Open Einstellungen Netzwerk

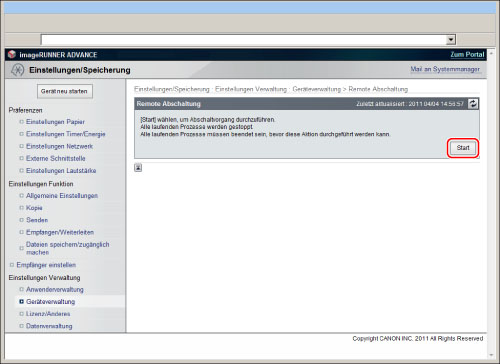pos(59,146)
